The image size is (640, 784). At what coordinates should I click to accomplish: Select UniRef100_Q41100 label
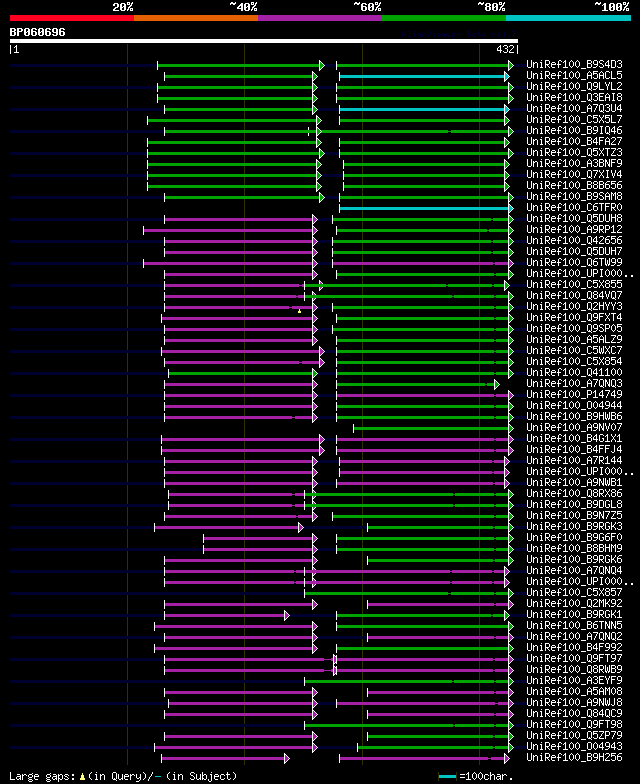tap(574, 372)
